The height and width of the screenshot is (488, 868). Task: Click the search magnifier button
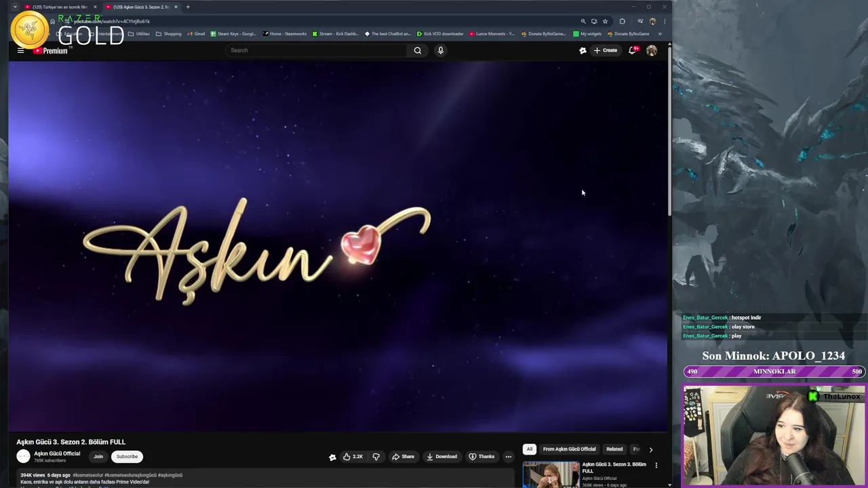tap(418, 50)
